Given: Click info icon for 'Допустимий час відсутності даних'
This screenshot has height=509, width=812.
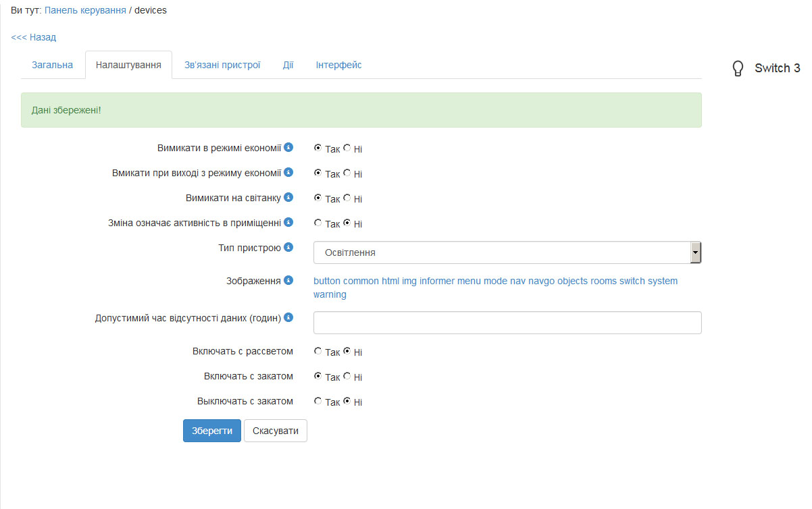Looking at the screenshot, I should point(288,317).
